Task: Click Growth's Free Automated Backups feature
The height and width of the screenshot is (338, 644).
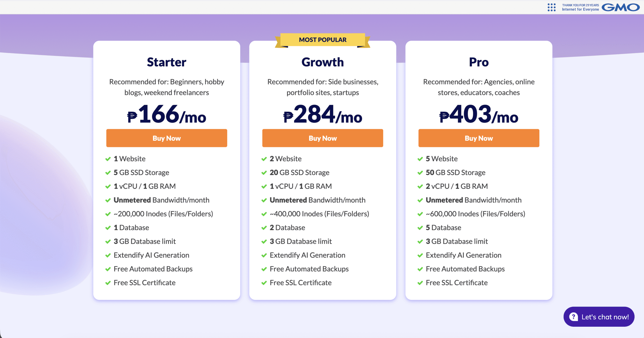Action: coord(309,269)
